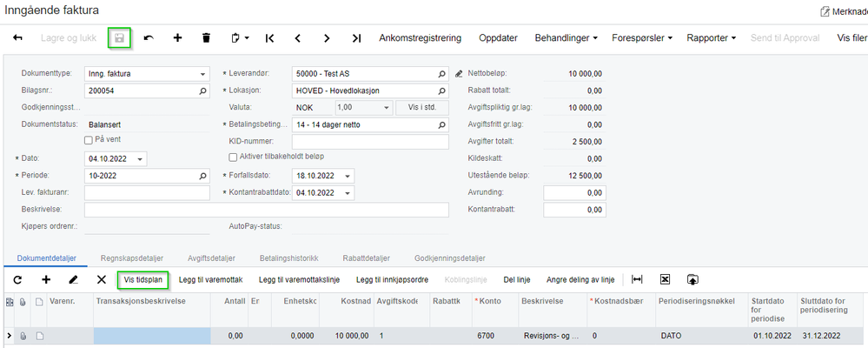Go to the first record icon
Screen dimensions: 868x348
click(x=269, y=37)
